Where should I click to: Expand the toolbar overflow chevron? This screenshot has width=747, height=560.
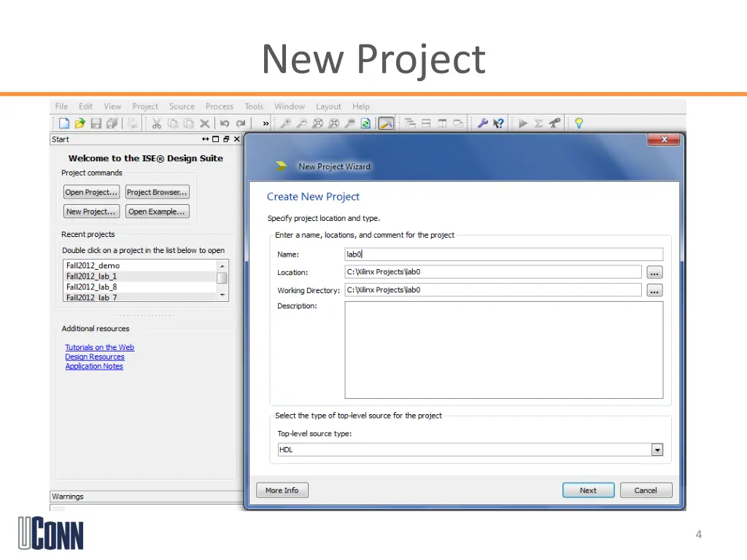point(266,124)
